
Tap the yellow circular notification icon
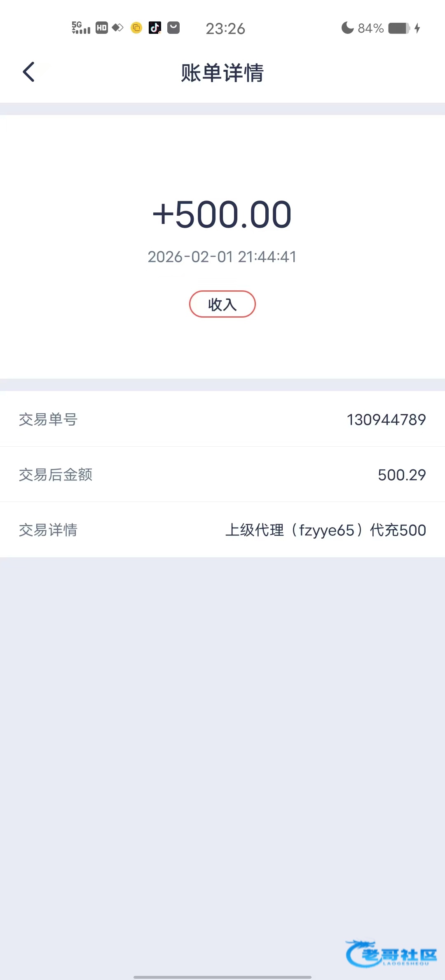coord(136,28)
